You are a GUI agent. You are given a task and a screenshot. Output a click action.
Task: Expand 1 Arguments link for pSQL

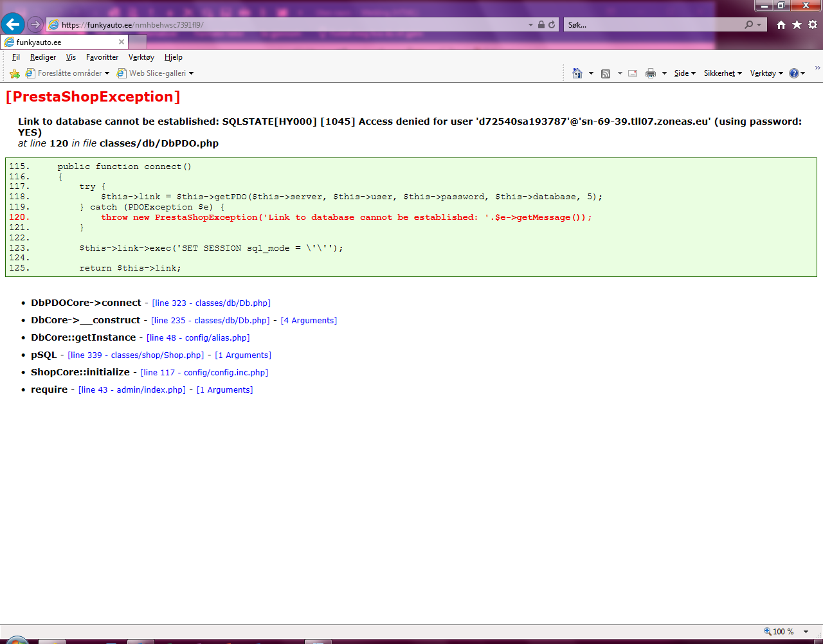coord(243,355)
